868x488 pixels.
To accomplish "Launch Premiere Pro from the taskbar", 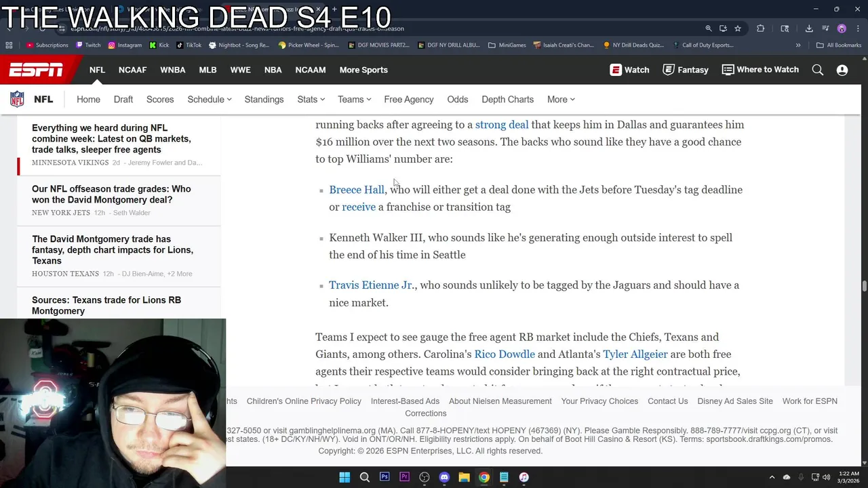I will click(x=404, y=477).
